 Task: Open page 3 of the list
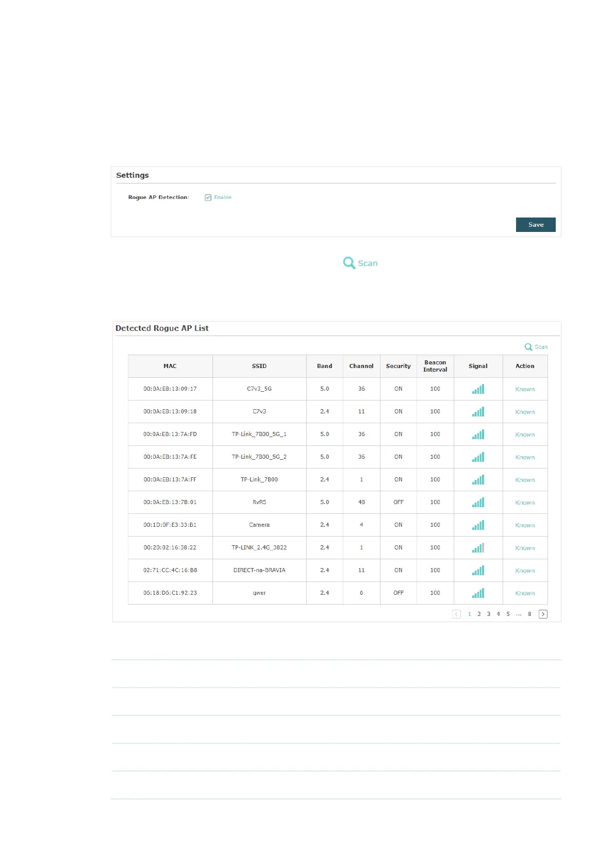click(489, 614)
